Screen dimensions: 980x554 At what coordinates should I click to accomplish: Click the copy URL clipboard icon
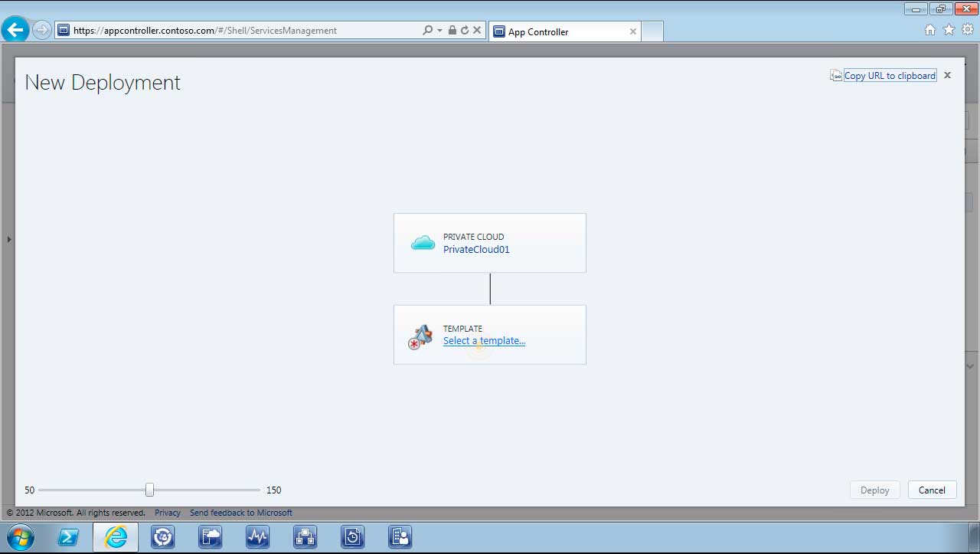point(836,76)
